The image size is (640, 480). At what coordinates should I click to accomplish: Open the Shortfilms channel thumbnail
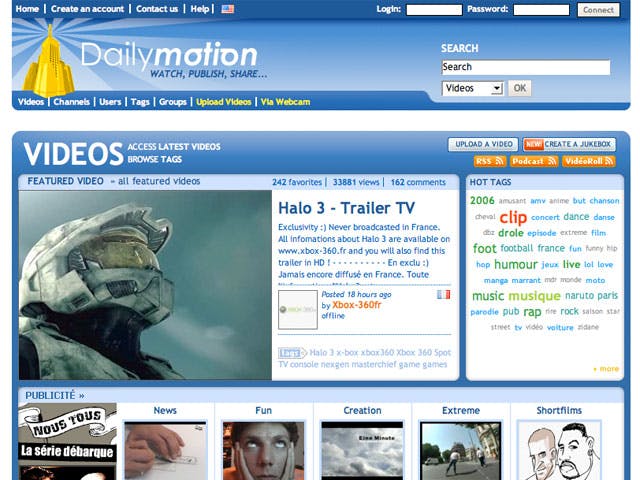point(559,451)
